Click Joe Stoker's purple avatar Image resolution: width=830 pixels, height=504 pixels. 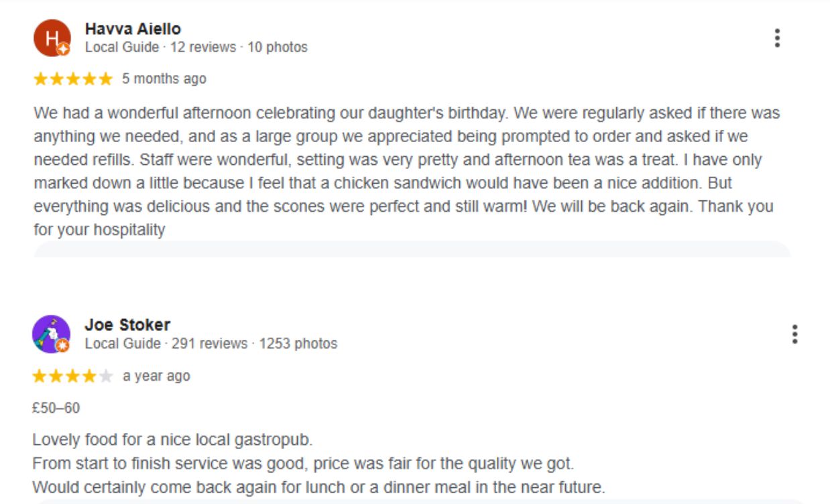[x=50, y=333]
